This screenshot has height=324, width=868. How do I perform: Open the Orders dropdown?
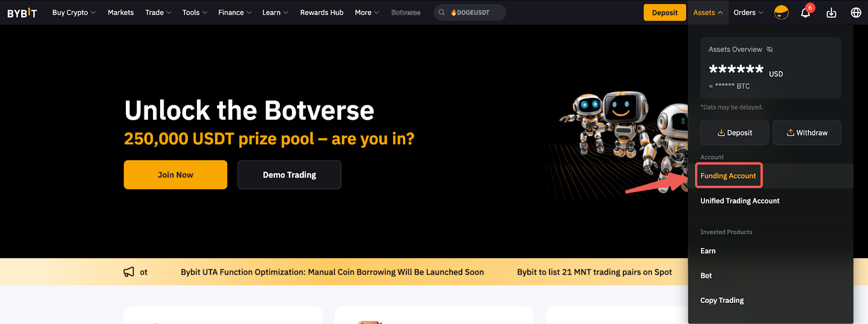pyautogui.click(x=748, y=12)
